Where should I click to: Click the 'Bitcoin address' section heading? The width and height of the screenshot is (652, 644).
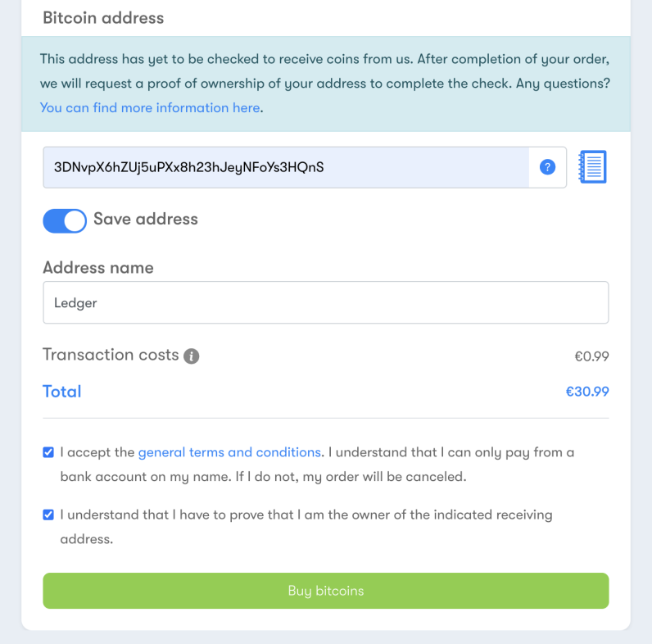pyautogui.click(x=103, y=17)
